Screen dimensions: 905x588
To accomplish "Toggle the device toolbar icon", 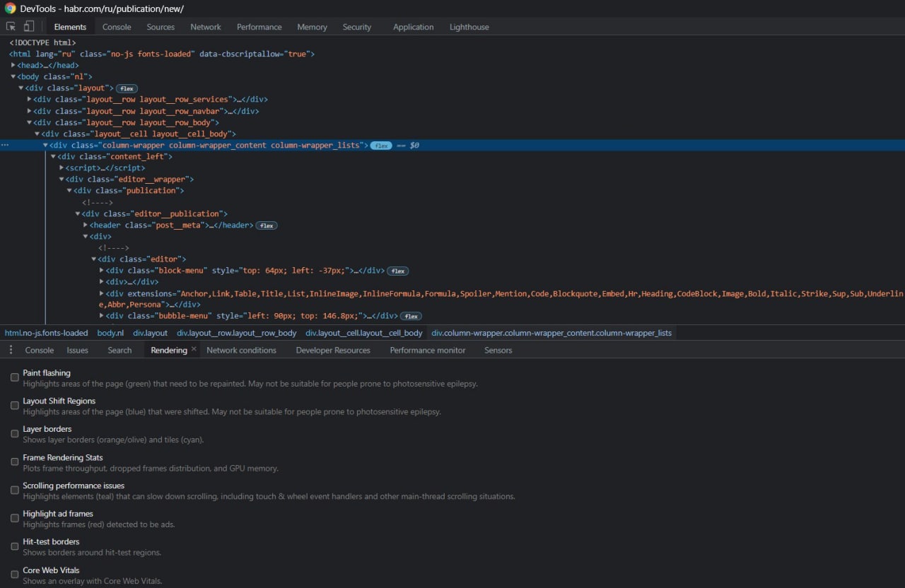I will pos(29,26).
